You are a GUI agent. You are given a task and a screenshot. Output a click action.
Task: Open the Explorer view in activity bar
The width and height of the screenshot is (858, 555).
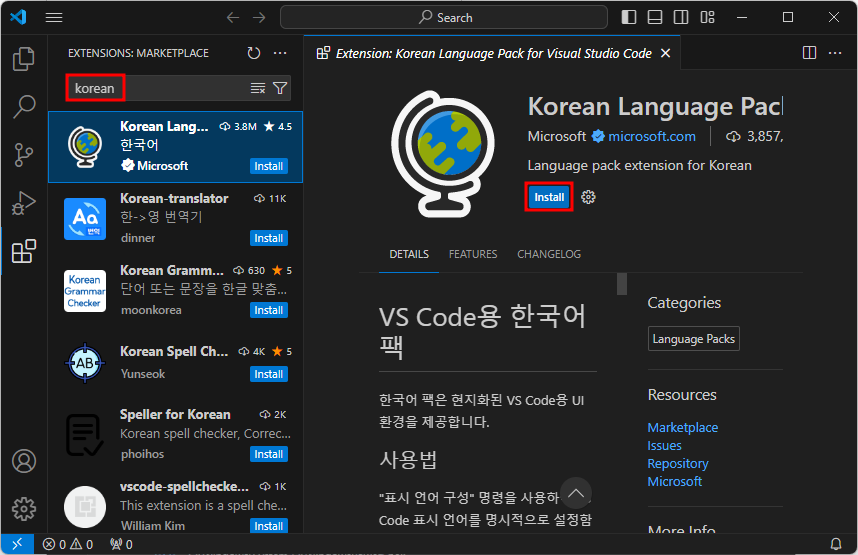click(24, 59)
